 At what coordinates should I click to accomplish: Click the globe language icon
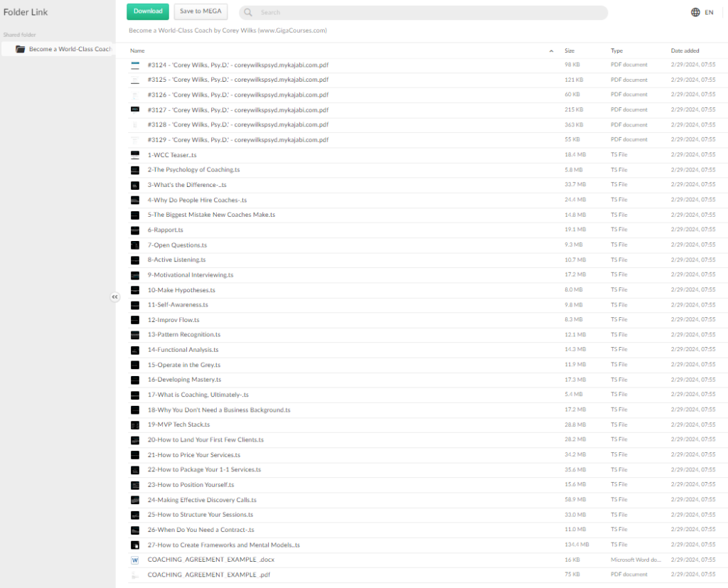tap(695, 12)
